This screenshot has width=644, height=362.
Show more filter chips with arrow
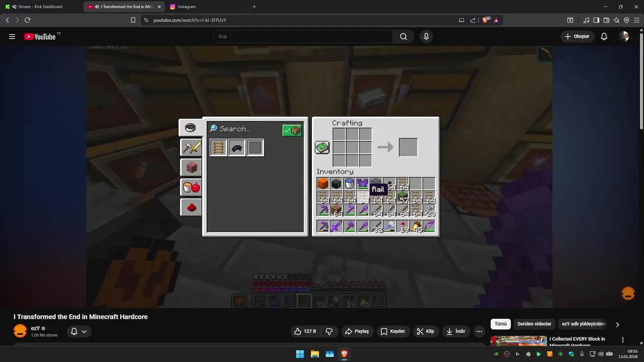point(617,325)
